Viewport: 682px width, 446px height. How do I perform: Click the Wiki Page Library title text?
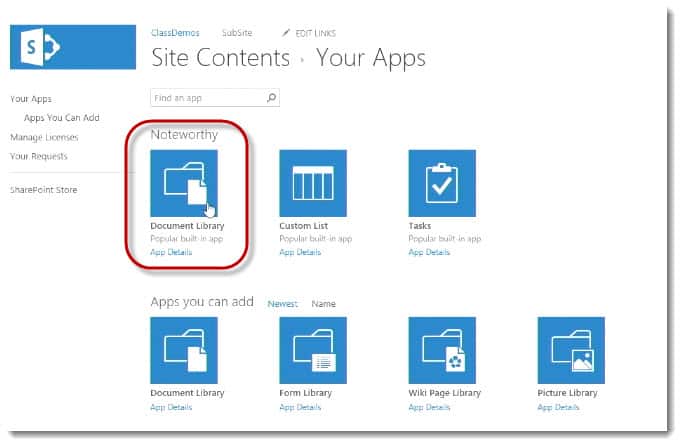point(445,393)
